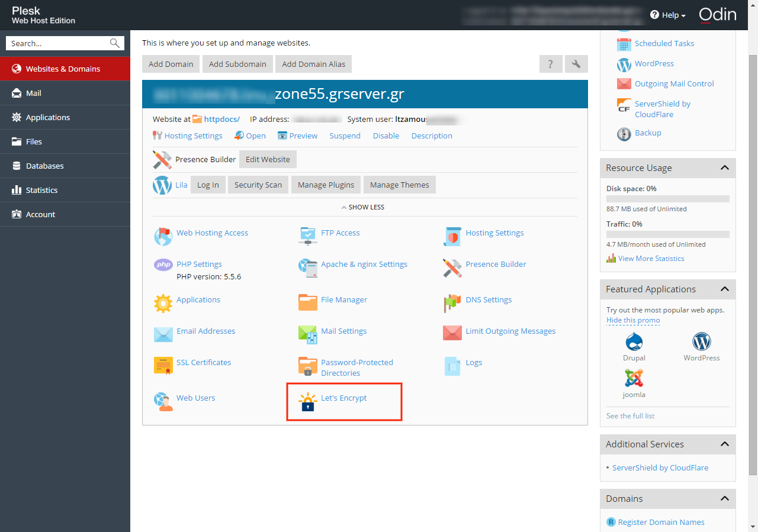Click into the Search input field
The image size is (758, 532).
pos(58,43)
